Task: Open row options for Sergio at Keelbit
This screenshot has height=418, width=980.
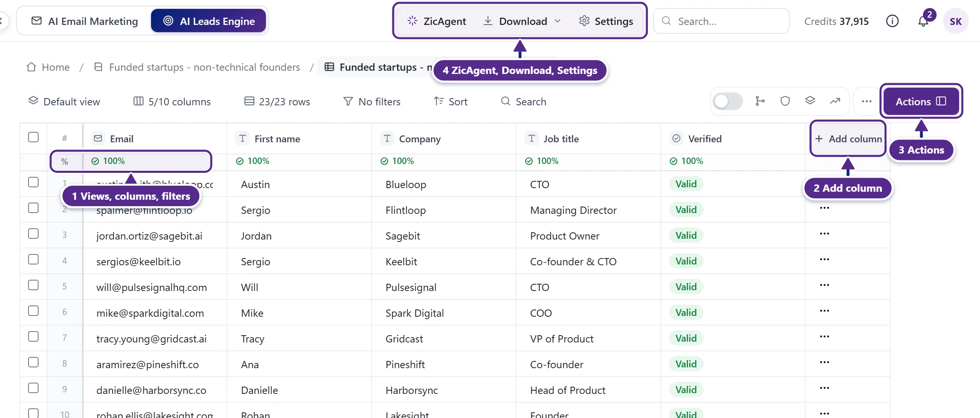Action: tap(825, 260)
